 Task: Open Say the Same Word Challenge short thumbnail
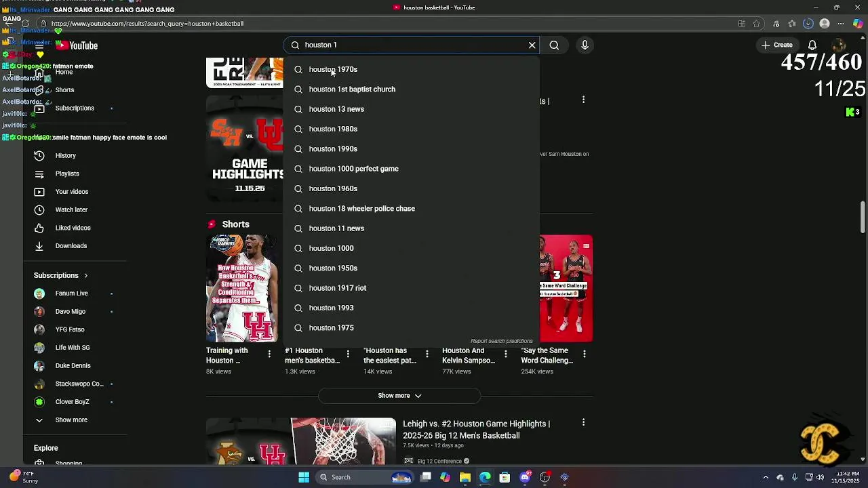pyautogui.click(x=566, y=288)
